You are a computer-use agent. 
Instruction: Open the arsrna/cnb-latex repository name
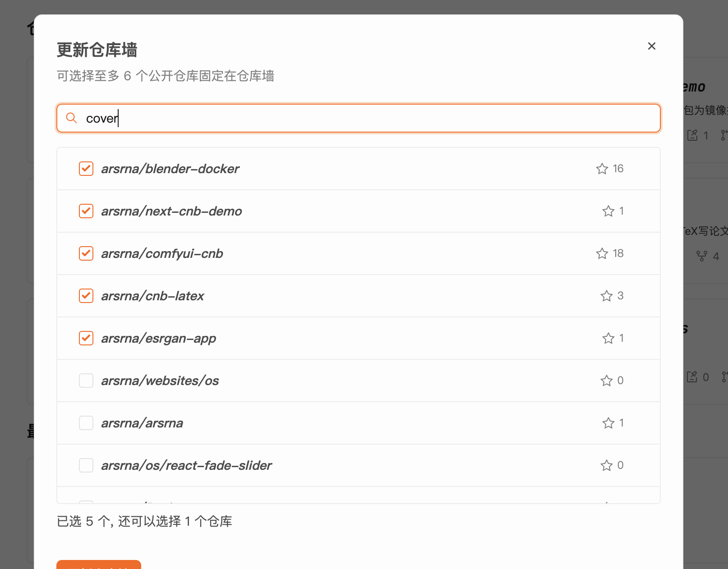[152, 296]
